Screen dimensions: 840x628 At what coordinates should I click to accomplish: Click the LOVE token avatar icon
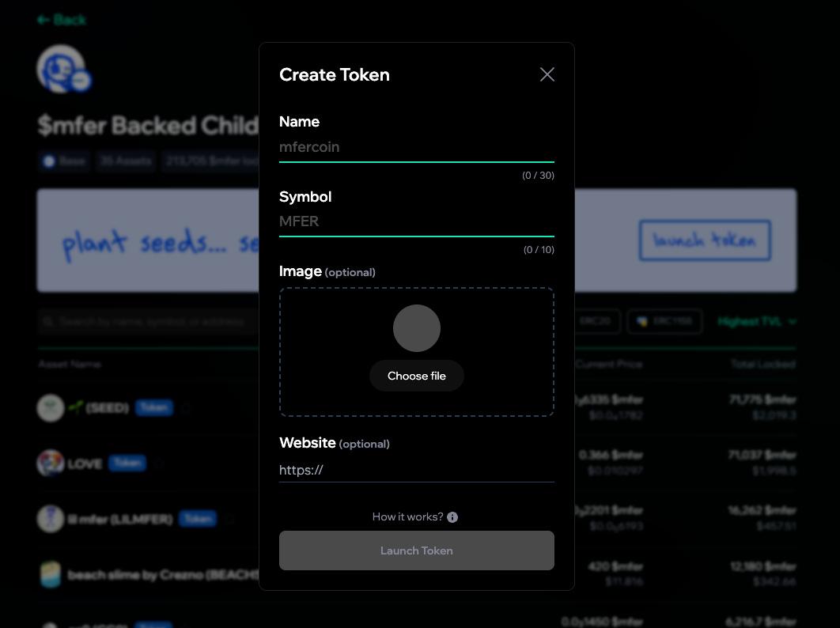tap(51, 463)
